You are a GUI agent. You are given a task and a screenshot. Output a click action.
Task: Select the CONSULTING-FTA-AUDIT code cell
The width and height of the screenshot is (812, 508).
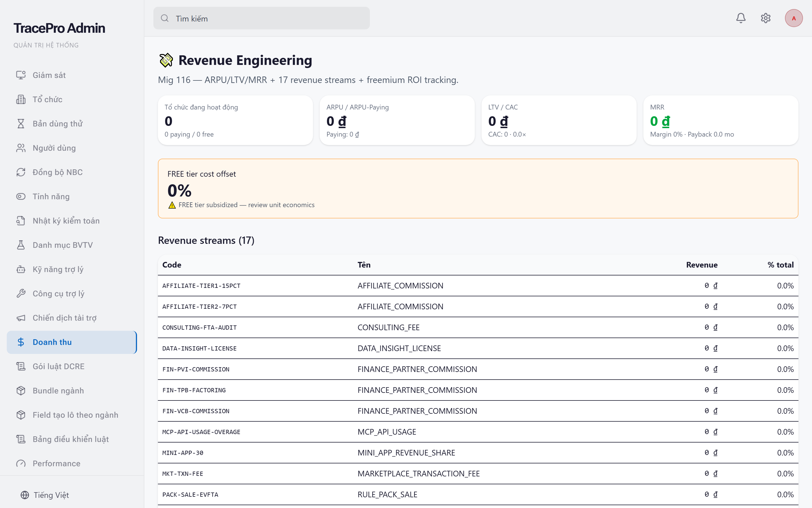click(199, 327)
